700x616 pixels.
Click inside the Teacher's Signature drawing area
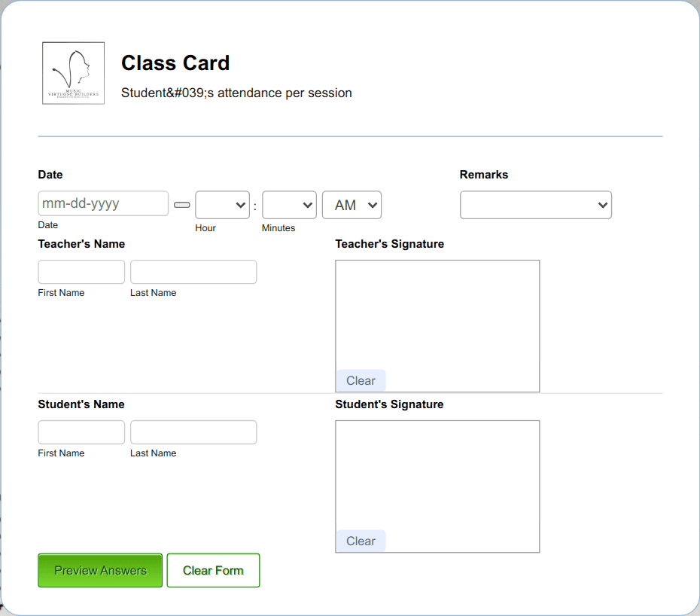(437, 316)
